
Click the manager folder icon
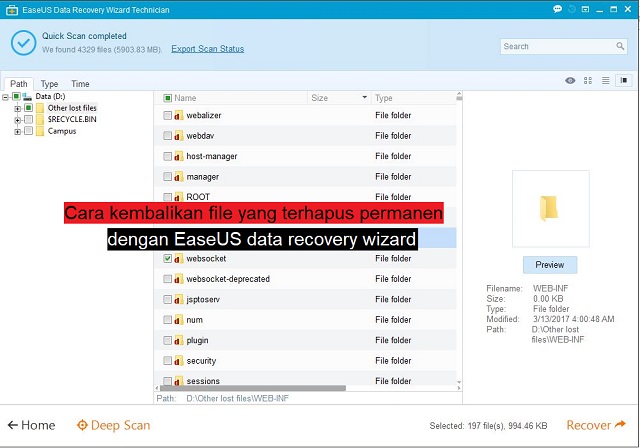[178, 177]
